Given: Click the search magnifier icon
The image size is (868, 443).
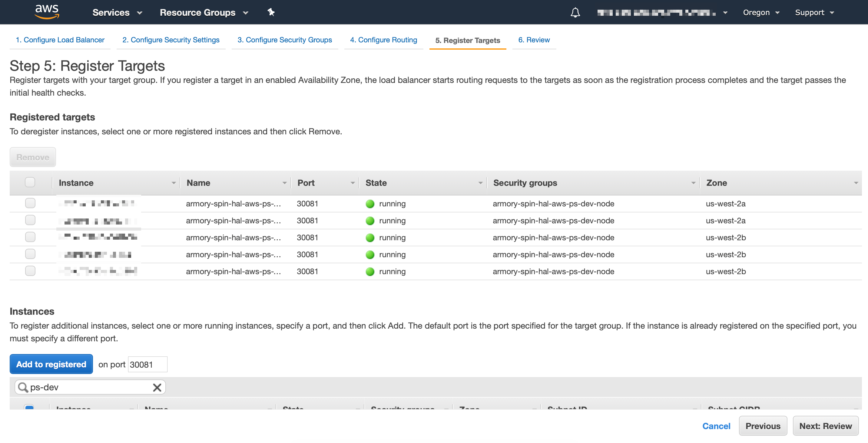Looking at the screenshot, I should 23,387.
